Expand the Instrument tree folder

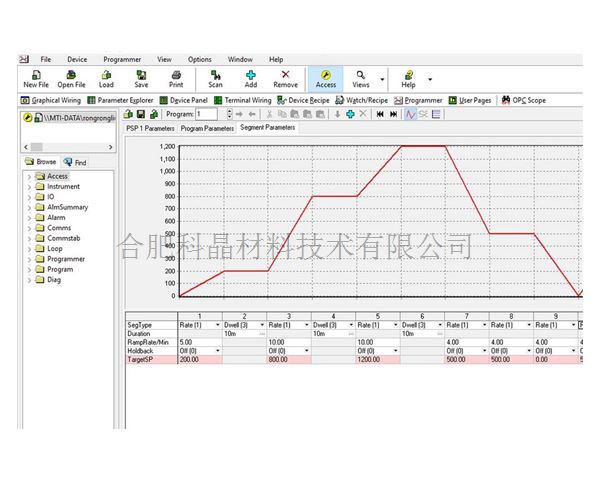[x=29, y=186]
